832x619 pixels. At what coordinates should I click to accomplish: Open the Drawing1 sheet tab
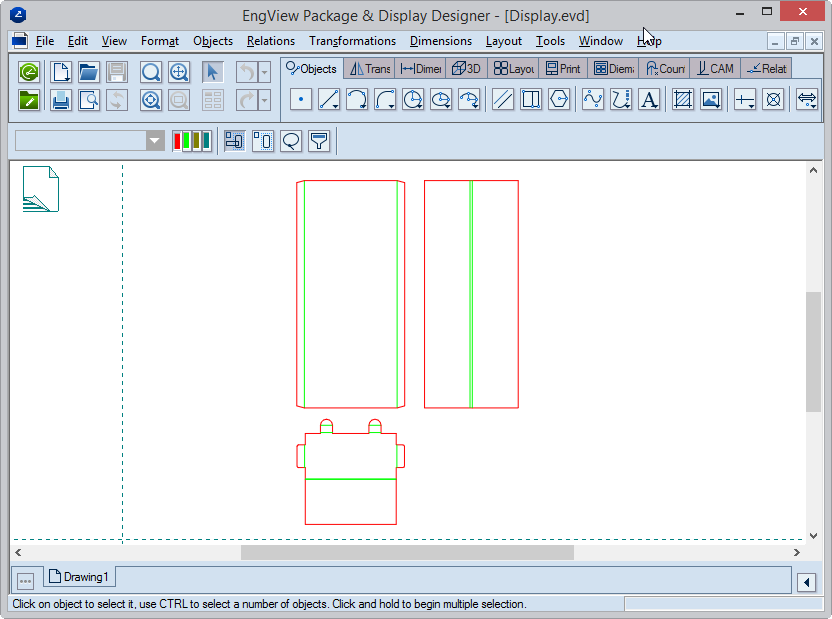pos(78,577)
